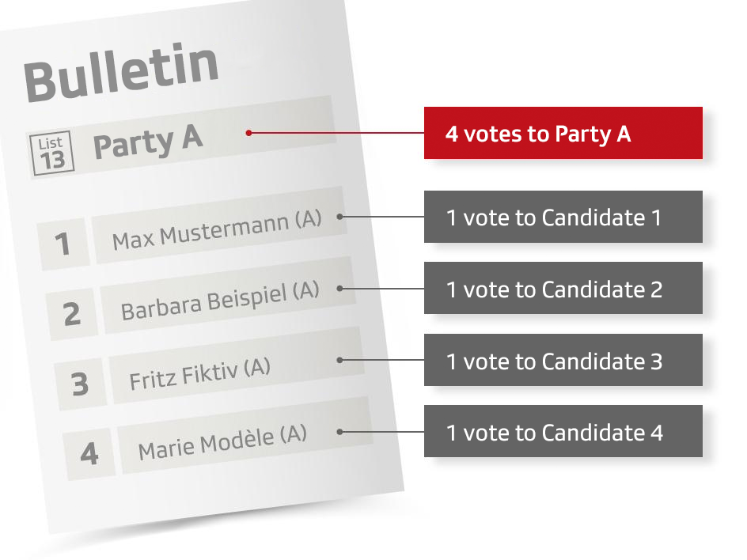Select candidate Fritz Fiktiv (A)
The height and width of the screenshot is (560, 747).
tap(199, 373)
